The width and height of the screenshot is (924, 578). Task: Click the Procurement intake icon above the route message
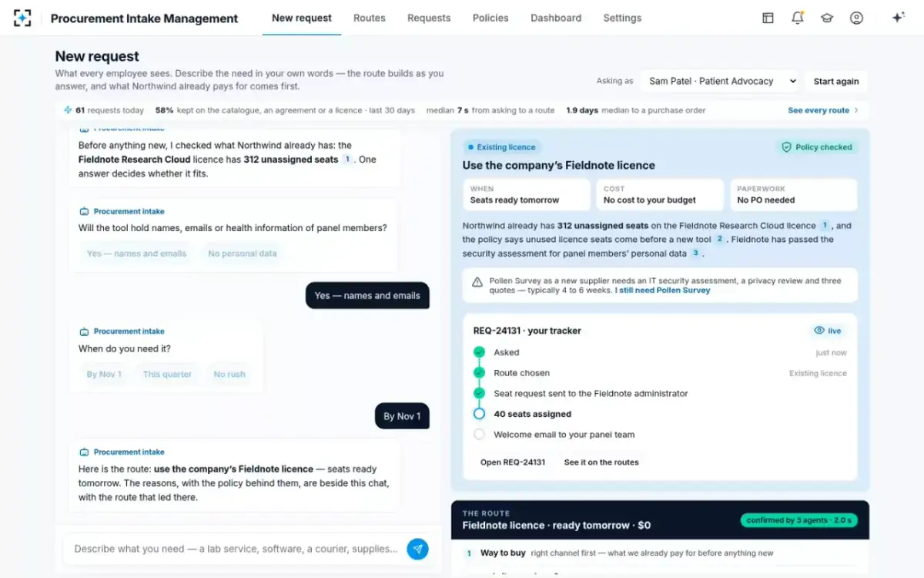click(x=84, y=452)
